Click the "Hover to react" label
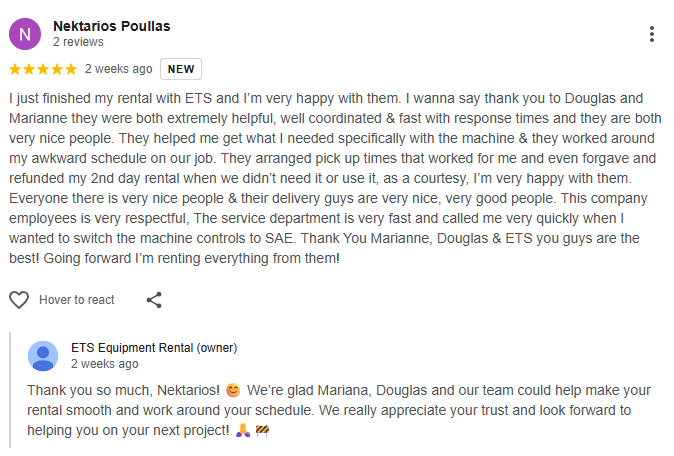The height and width of the screenshot is (456, 674). [77, 300]
